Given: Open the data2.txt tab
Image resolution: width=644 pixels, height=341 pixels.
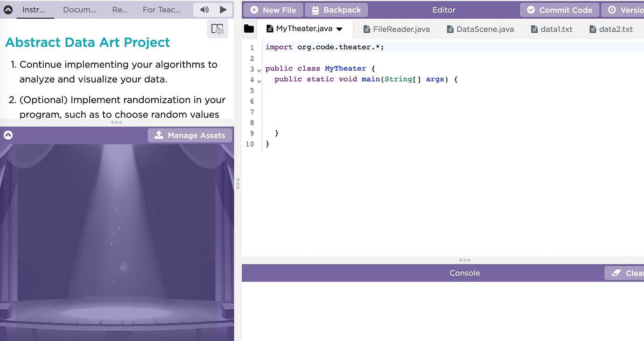Looking at the screenshot, I should [611, 29].
